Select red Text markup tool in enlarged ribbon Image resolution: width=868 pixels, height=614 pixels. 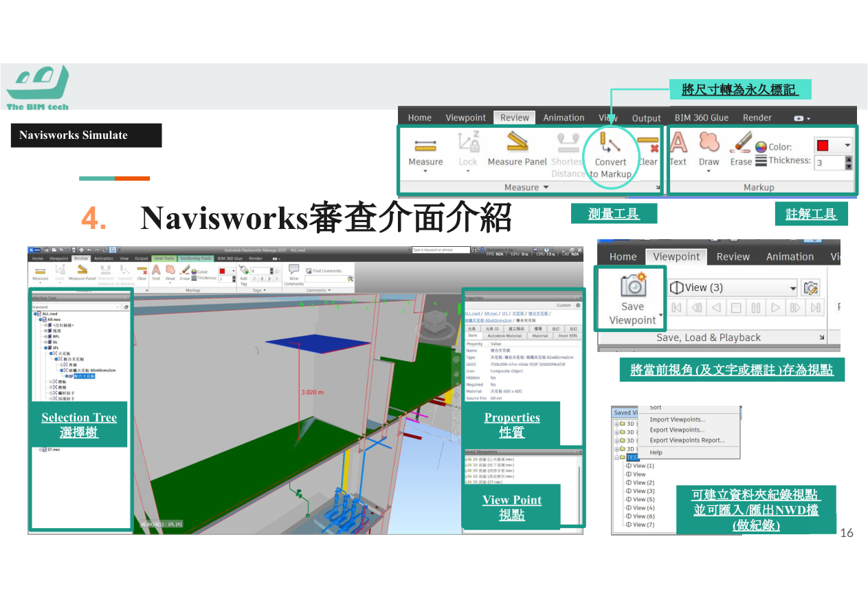pyautogui.click(x=678, y=149)
